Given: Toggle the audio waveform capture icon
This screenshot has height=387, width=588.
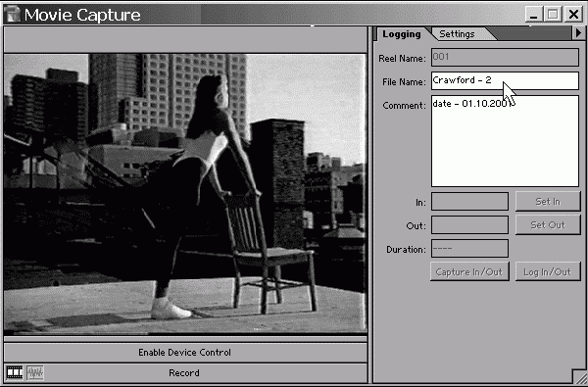Looking at the screenshot, I should (x=35, y=372).
